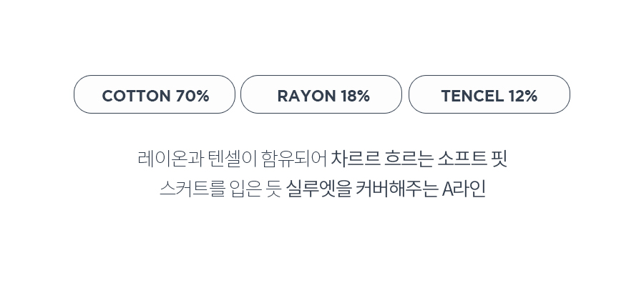Screen dimensions: 644x288
Task: Click the 70% figure in cotton badge
Action: tap(192, 96)
